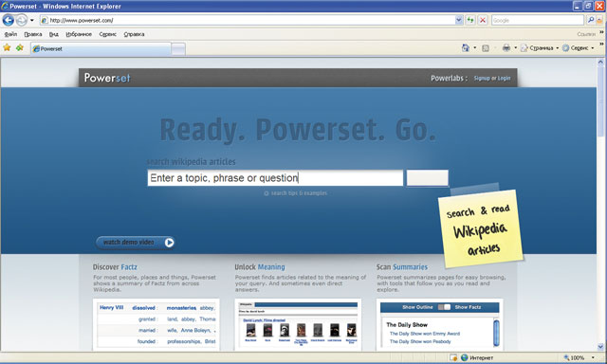Open the Scan Summaries heading link
Viewport: 607px width, 364px height.
click(402, 267)
